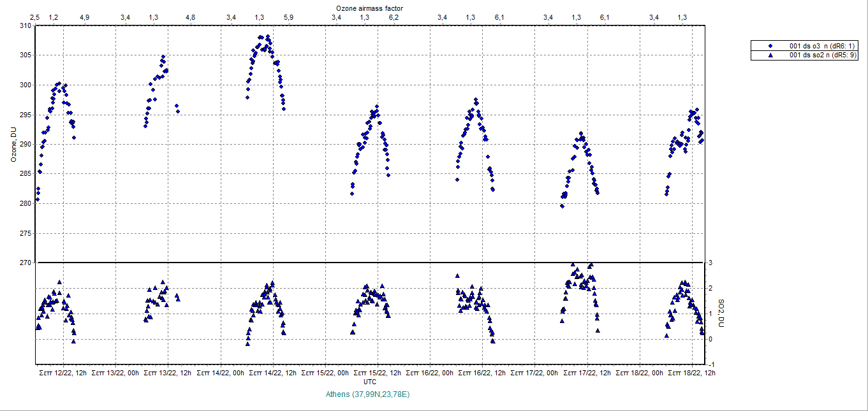Viewport: 868px width, 411px height.
Task: Click the 'UTC' x-axis title
Action: 369,381
